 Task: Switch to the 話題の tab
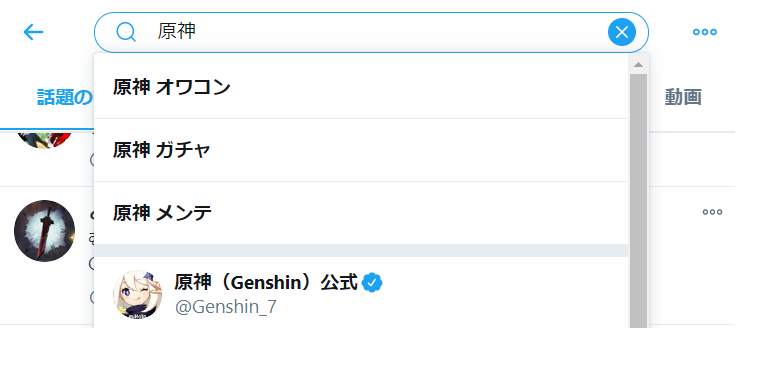pos(65,98)
